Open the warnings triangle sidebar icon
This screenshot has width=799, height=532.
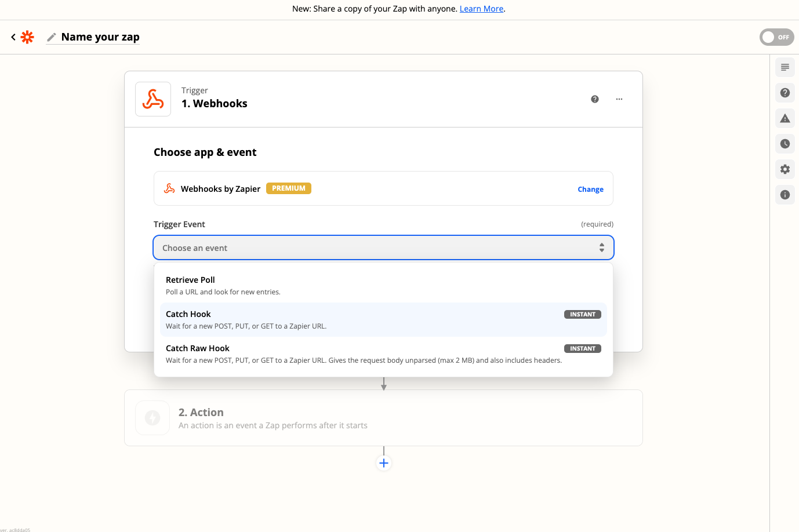(x=785, y=118)
